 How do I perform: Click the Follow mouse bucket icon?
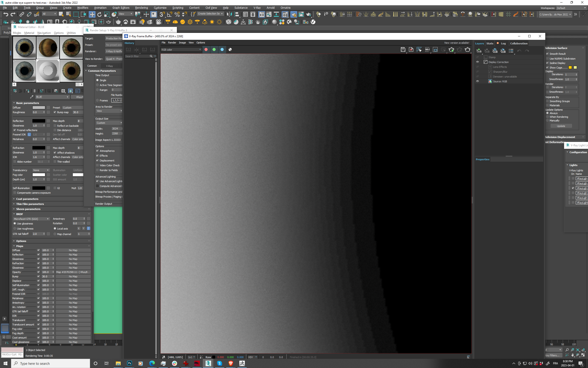[419, 50]
